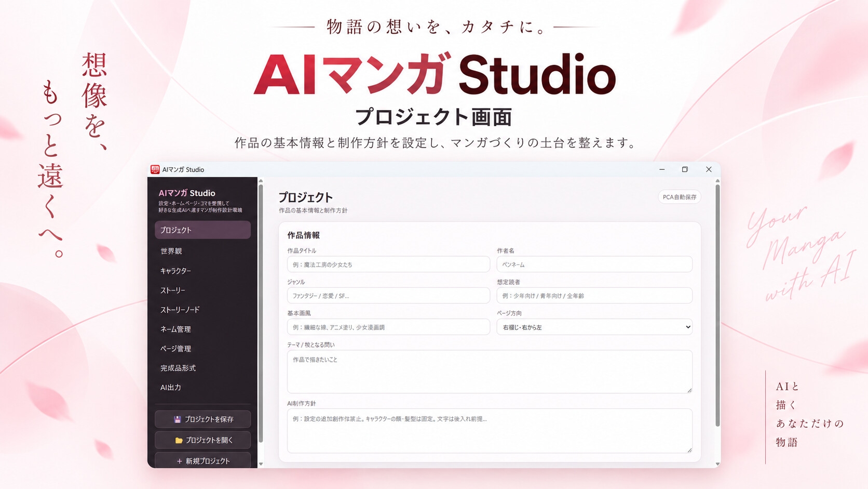Focus the 作者名 pen name field

pos(594,265)
